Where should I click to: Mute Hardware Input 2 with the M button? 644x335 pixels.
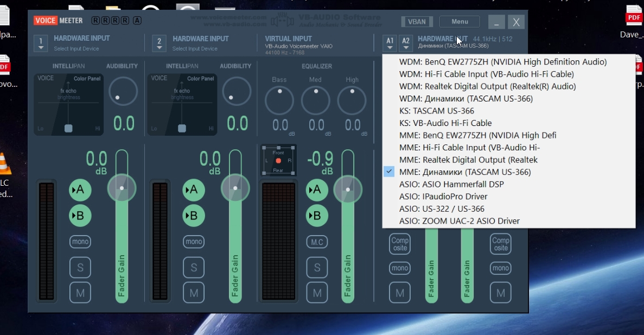tap(194, 293)
